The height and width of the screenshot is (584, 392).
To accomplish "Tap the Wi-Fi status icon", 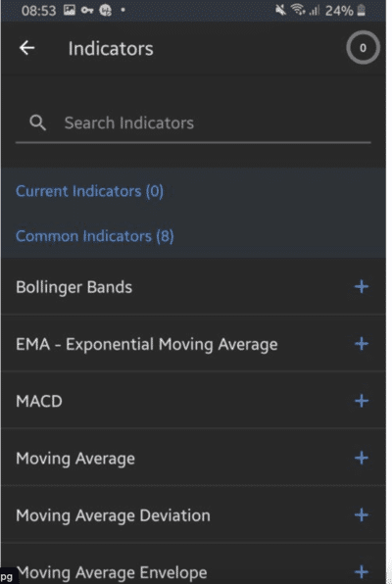I will point(298,10).
